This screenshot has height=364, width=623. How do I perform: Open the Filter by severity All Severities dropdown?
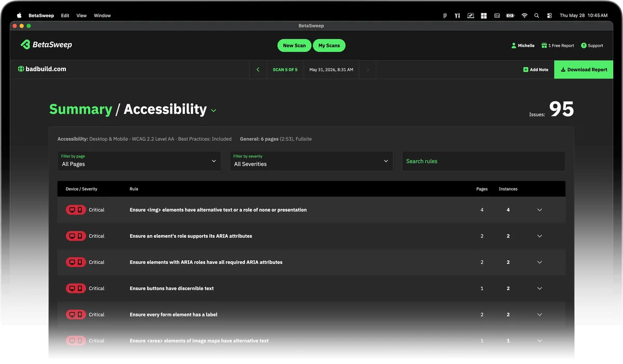click(x=311, y=161)
